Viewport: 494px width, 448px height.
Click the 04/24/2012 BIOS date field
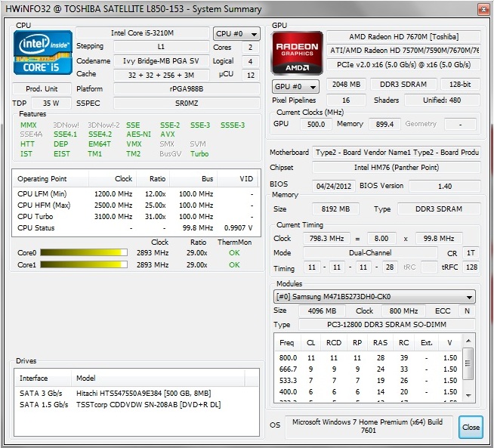tap(334, 186)
